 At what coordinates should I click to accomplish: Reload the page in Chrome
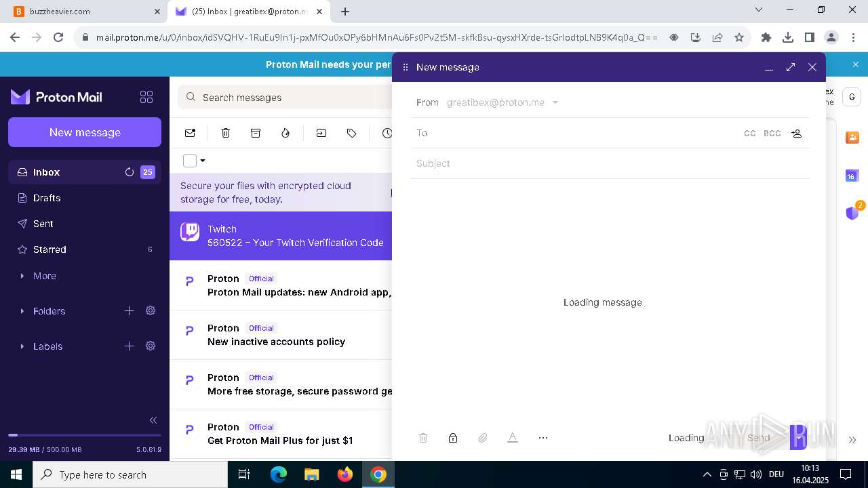58,37
